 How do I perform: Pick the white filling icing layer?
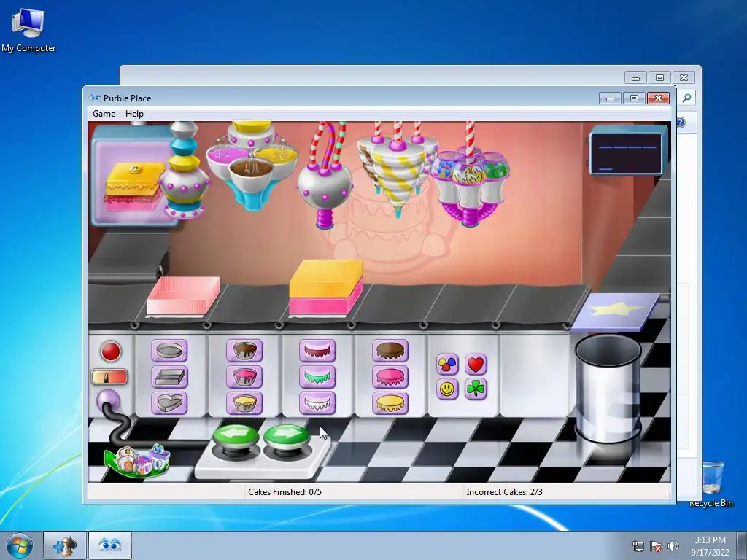[x=317, y=402]
